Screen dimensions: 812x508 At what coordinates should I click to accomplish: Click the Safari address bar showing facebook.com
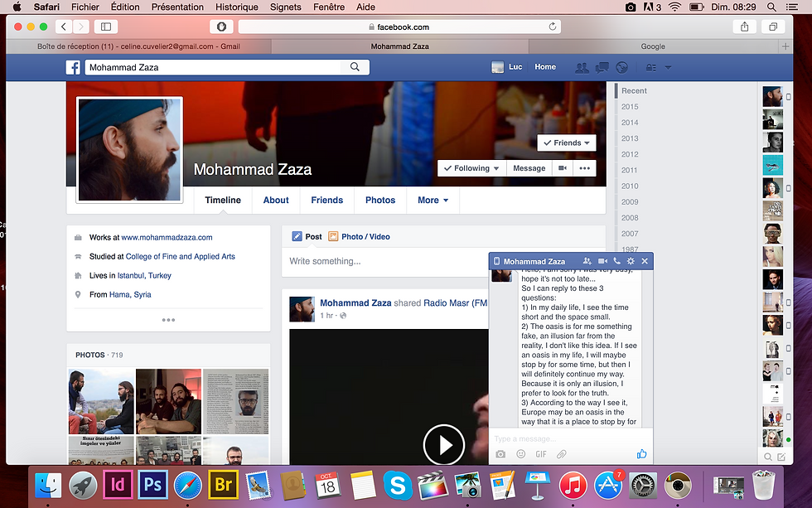coord(399,27)
